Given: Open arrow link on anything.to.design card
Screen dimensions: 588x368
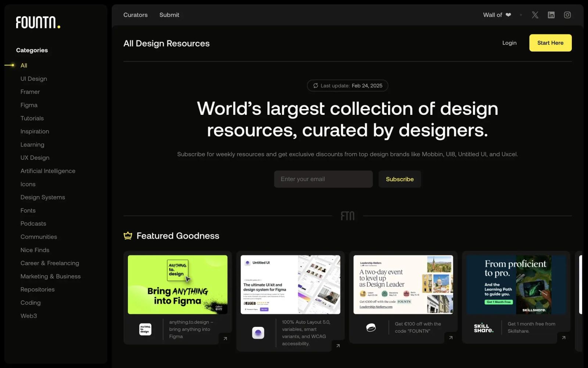Looking at the screenshot, I should click(225, 339).
